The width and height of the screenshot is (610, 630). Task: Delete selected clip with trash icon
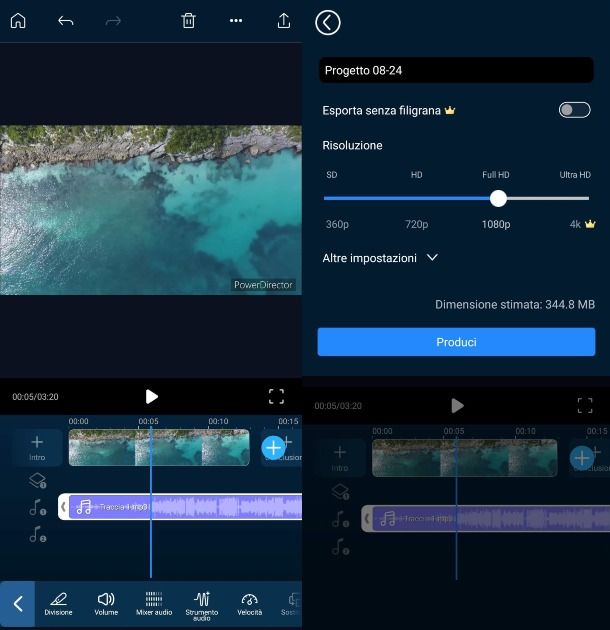[x=188, y=20]
